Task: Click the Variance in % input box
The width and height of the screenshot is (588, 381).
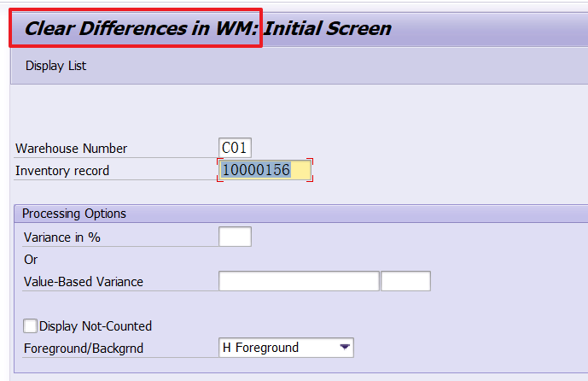Action: click(235, 237)
